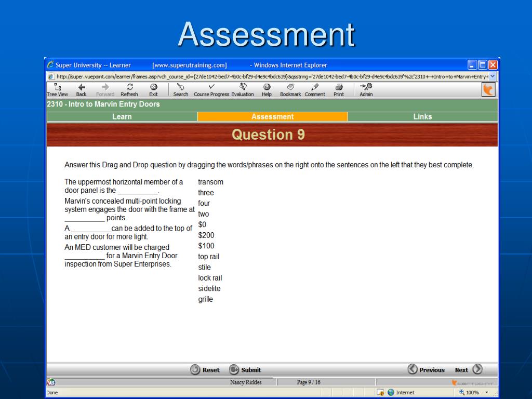Click the VS icon in the footer bar
532x399 pixels.
(x=51, y=382)
